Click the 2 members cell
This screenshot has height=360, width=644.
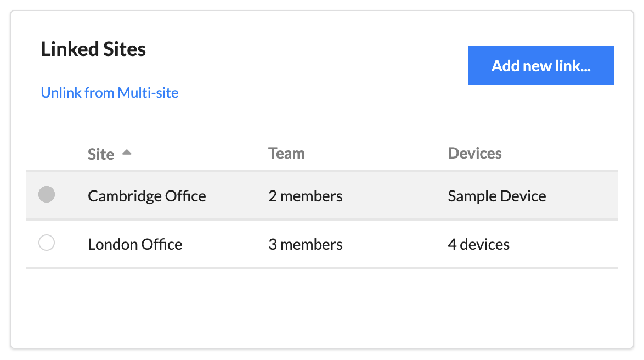306,196
